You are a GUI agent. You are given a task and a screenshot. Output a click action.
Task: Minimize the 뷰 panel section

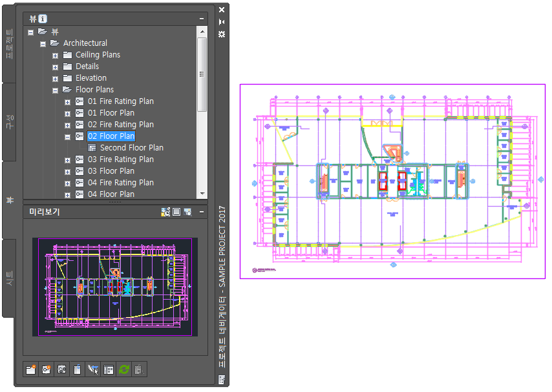pos(202,19)
